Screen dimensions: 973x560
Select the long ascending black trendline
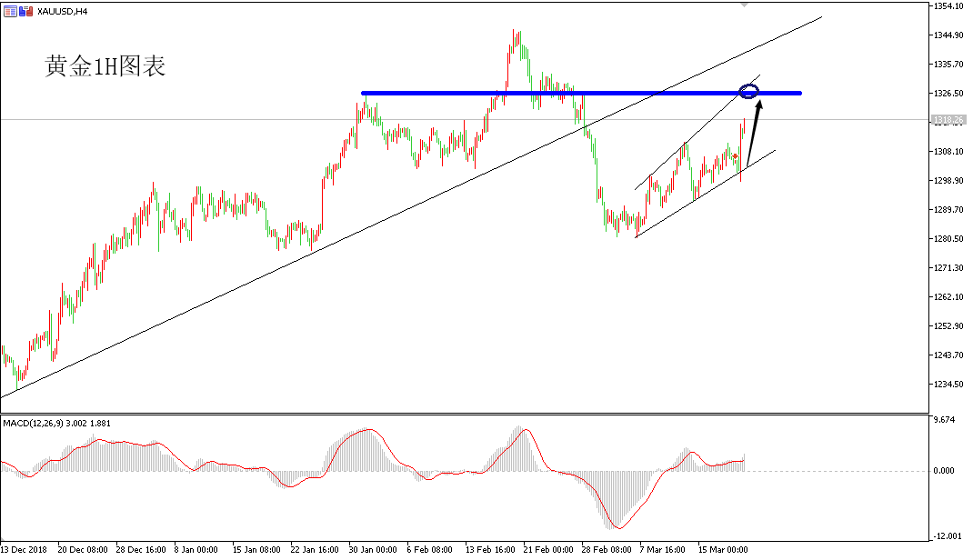click(411, 207)
